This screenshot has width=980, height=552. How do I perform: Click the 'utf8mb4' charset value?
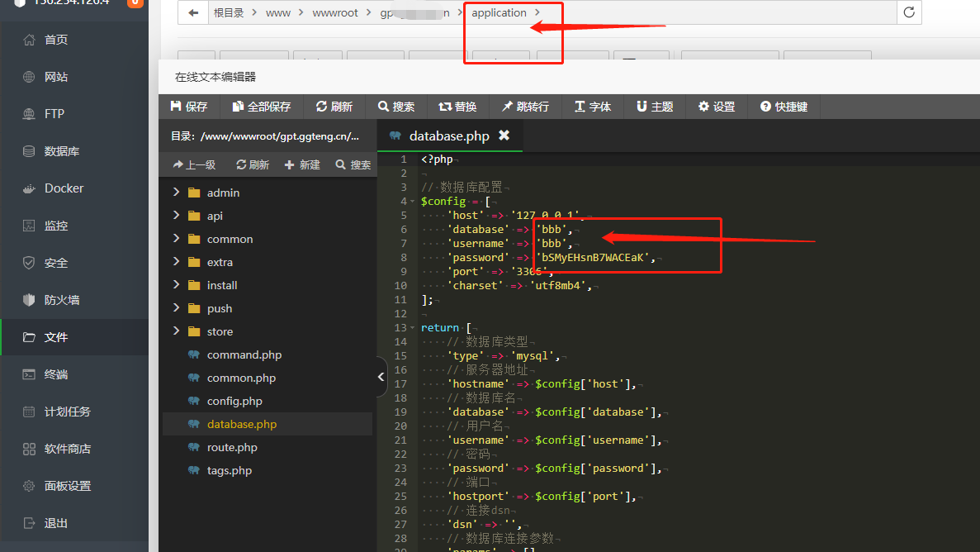tap(558, 285)
